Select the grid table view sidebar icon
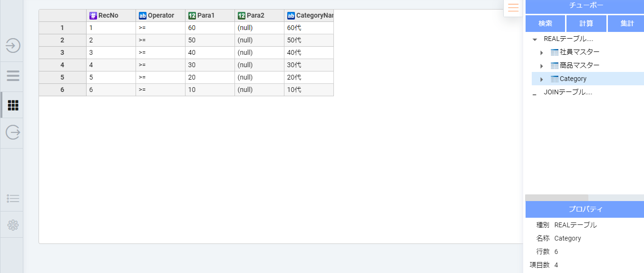 tap(13, 105)
